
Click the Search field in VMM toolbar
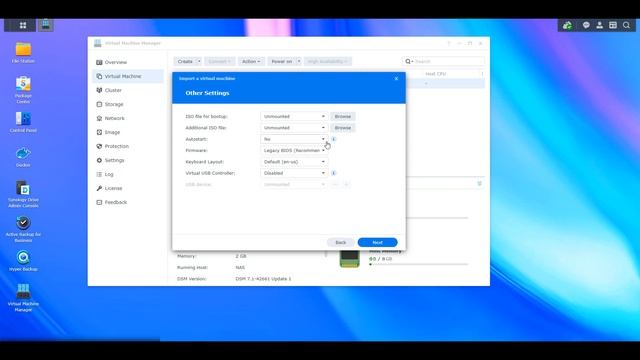[x=443, y=61]
